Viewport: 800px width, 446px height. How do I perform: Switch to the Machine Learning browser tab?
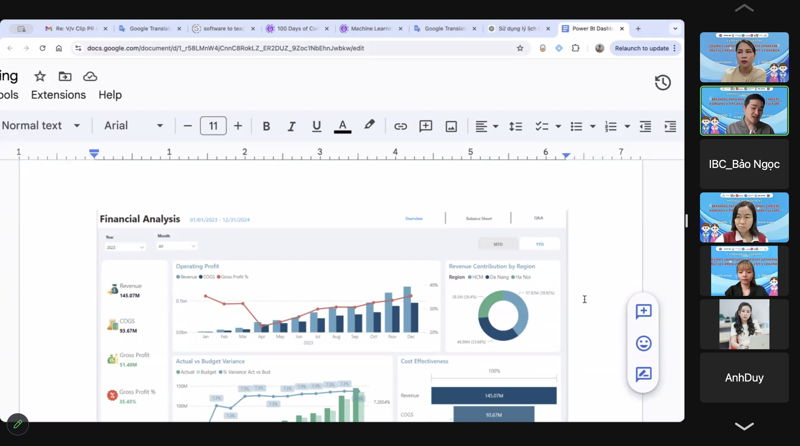coord(371,29)
